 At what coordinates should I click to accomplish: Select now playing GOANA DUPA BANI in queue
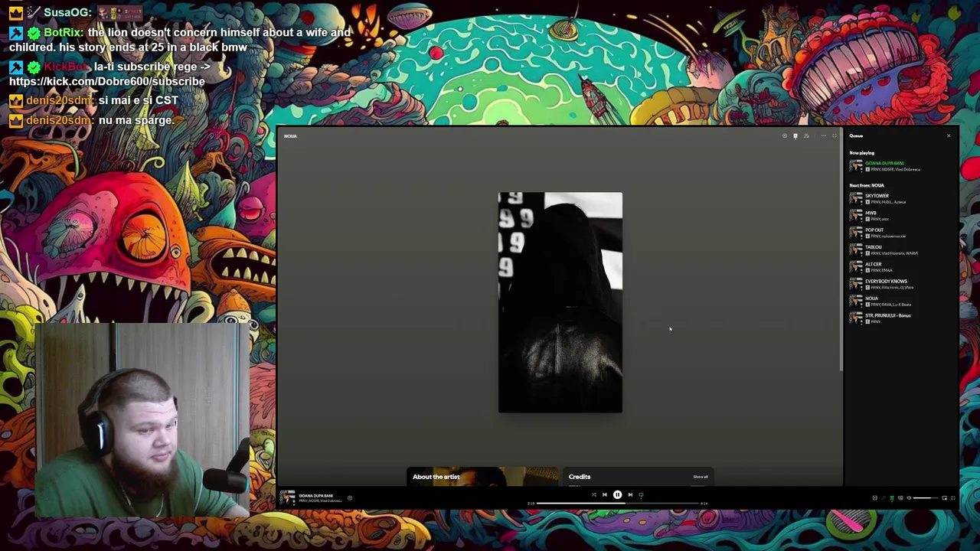click(x=902, y=166)
